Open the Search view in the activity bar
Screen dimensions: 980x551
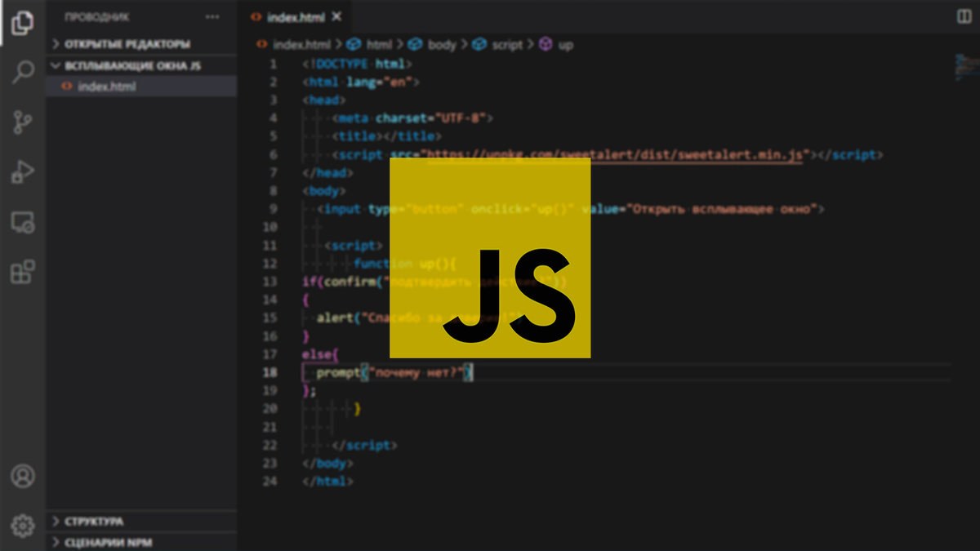click(22, 72)
